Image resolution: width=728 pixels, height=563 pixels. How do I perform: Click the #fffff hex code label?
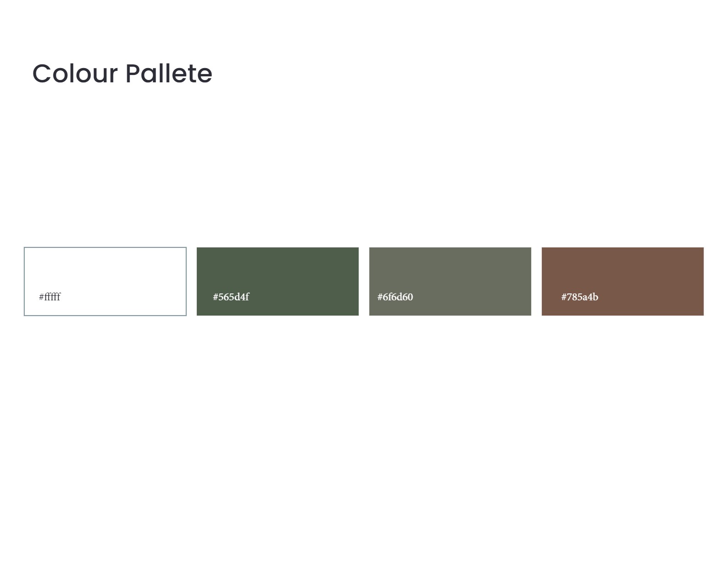[x=50, y=297]
